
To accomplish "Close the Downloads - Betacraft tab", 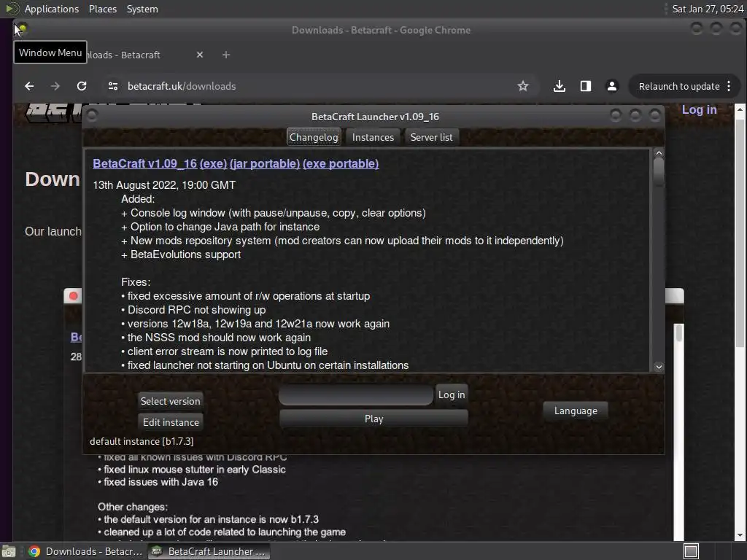I will [x=200, y=55].
